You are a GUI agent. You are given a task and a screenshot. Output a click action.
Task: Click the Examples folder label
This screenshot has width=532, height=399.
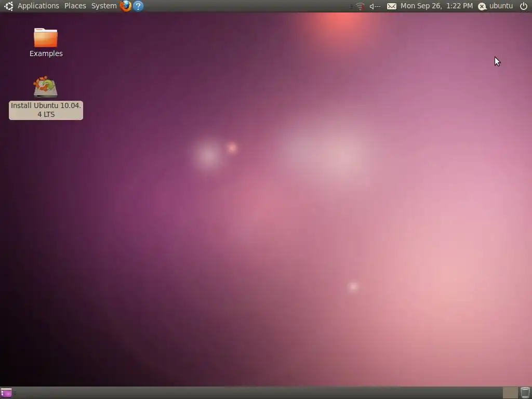click(x=46, y=54)
